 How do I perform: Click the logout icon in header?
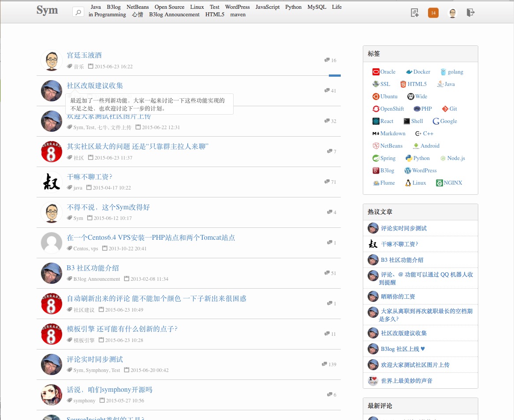pyautogui.click(x=470, y=13)
